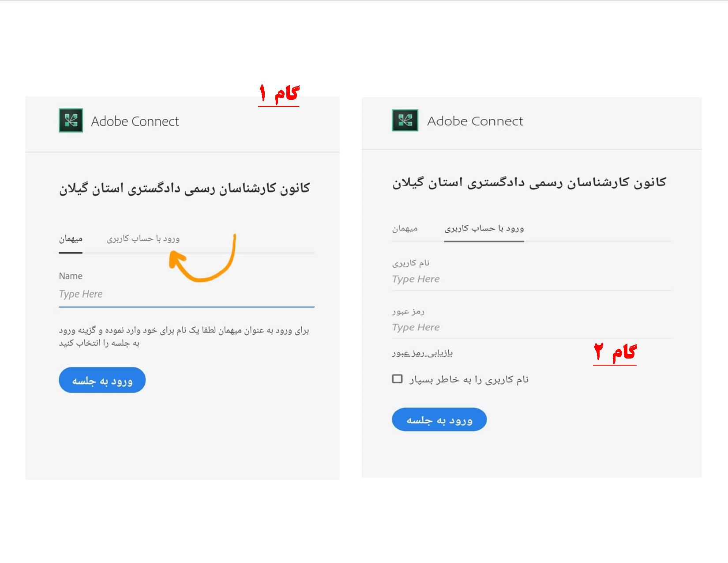Viewport: 728px width, 563px height.
Task: Click the Adobe Connect logo in left panel
Action: [71, 120]
